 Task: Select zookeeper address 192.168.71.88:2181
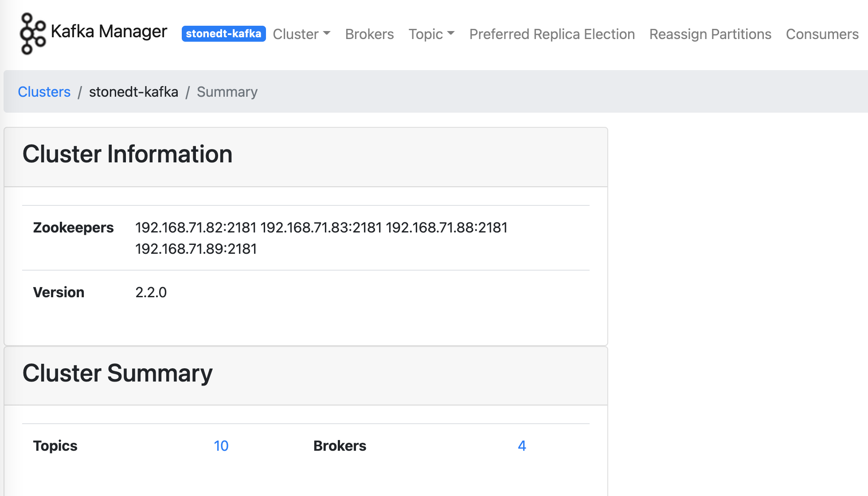tap(446, 228)
